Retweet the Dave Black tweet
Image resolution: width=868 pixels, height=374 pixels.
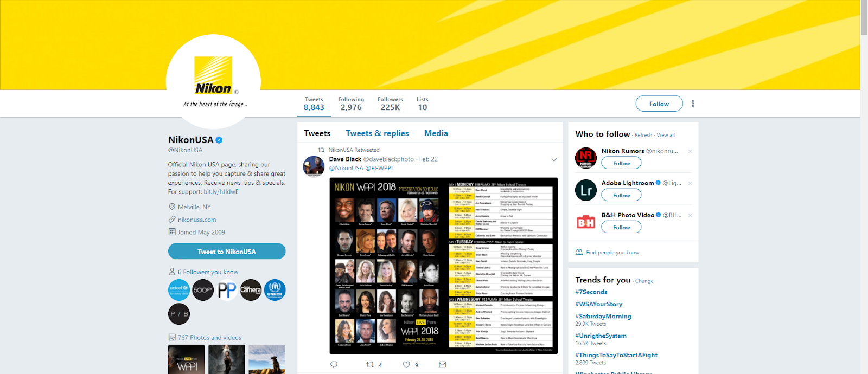(x=370, y=365)
